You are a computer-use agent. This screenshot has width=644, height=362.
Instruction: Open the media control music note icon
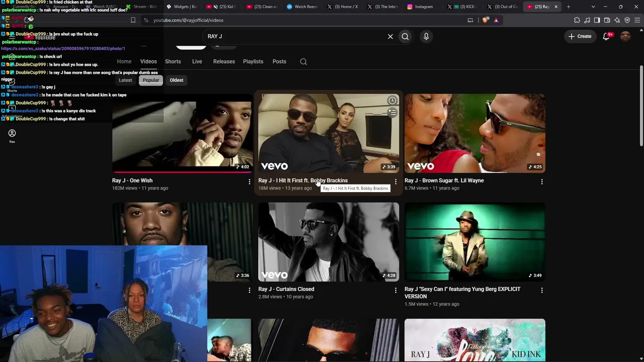pos(587,20)
